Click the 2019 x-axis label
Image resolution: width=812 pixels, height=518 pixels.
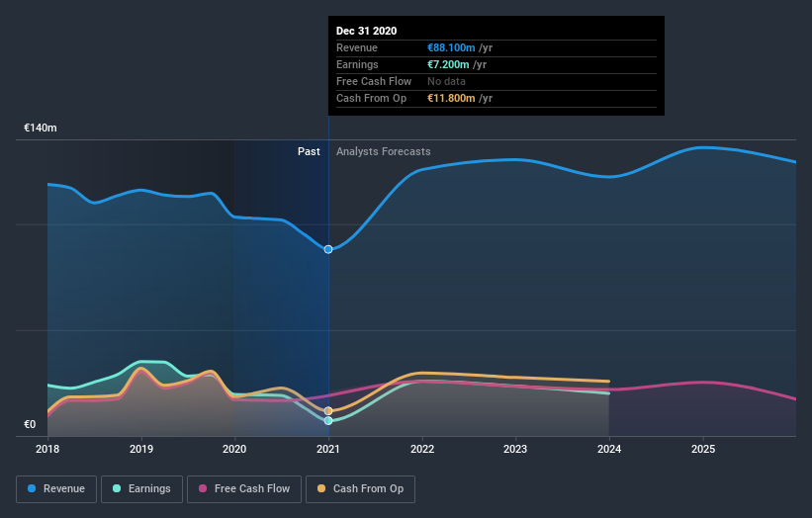[141, 449]
